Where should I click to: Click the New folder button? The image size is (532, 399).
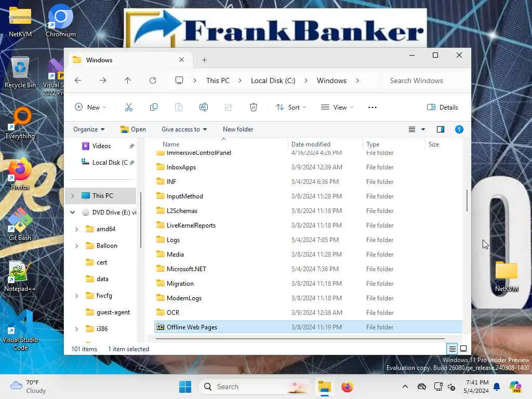point(238,129)
